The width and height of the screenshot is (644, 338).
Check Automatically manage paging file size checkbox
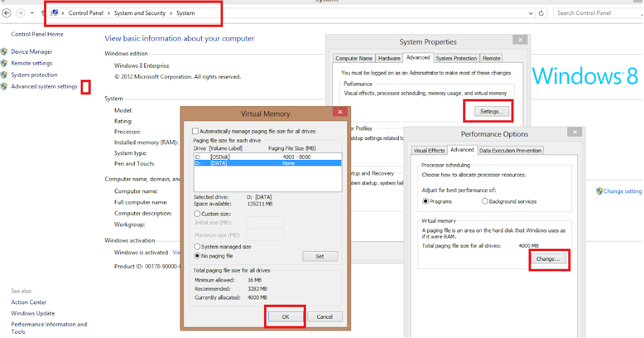[195, 131]
